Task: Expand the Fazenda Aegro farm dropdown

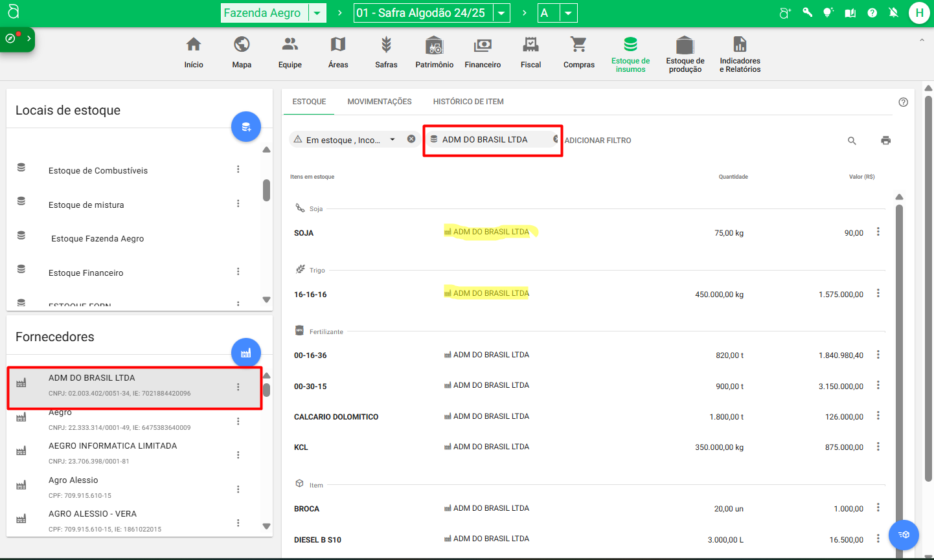Action: (x=317, y=13)
